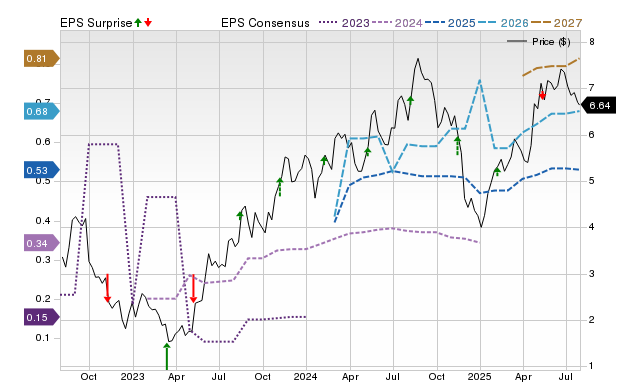Click the Apr label just after 2024
The height and width of the screenshot is (382, 640).
click(350, 377)
